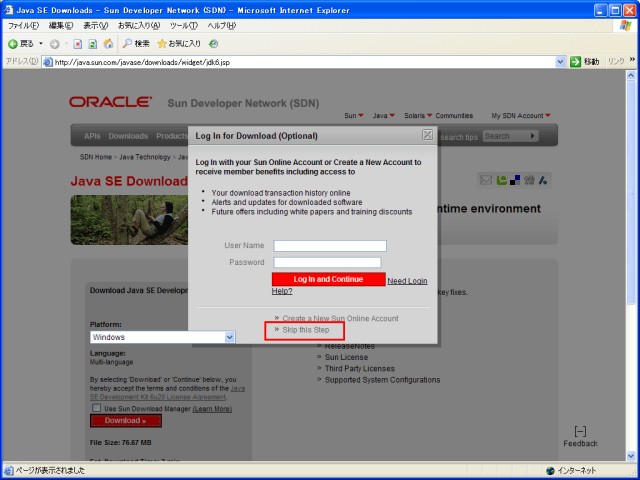The image size is (640, 480).
Task: Open the Edit (編集) menu
Action: coord(61,25)
